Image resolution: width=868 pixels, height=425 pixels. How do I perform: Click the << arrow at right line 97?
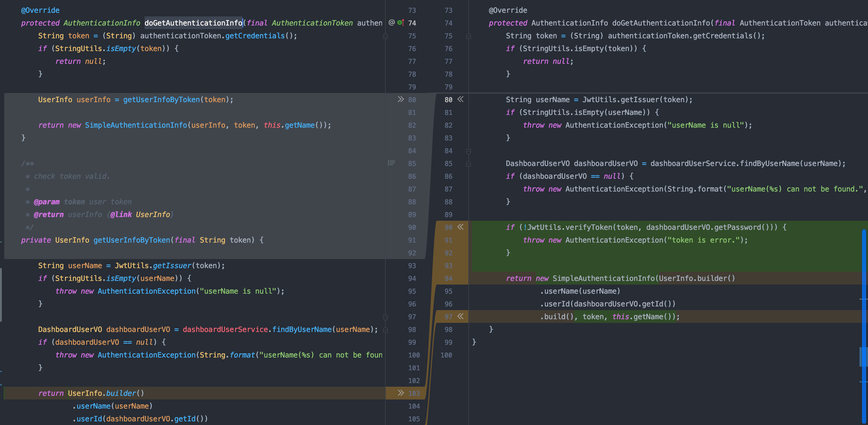tap(460, 316)
